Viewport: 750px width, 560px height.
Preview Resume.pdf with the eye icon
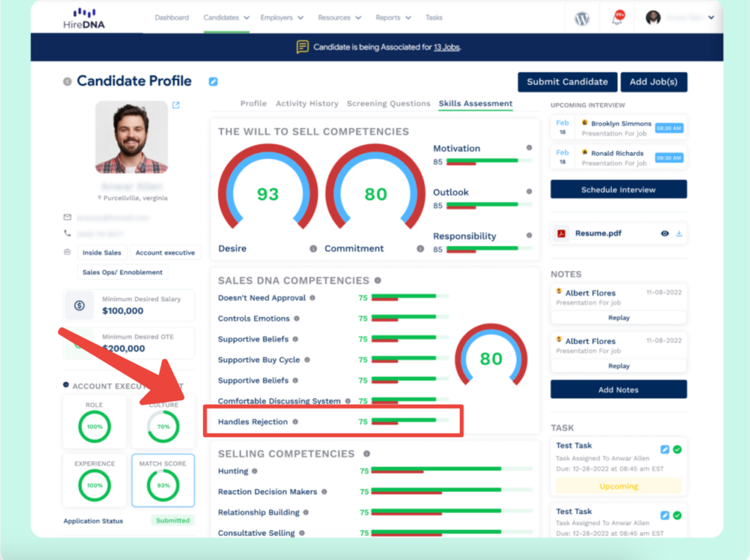(665, 234)
